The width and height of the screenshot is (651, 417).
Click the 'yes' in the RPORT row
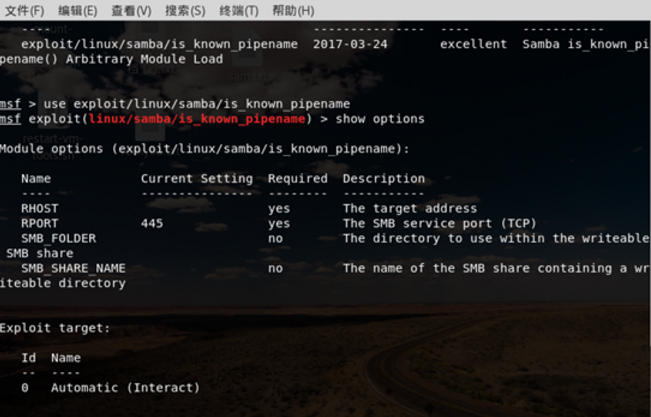tap(279, 224)
